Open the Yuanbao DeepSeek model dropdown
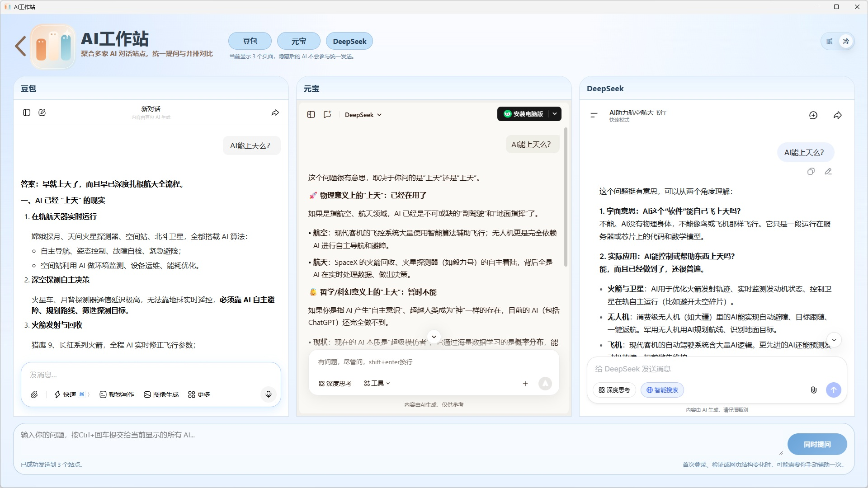This screenshot has height=488, width=868. [363, 115]
